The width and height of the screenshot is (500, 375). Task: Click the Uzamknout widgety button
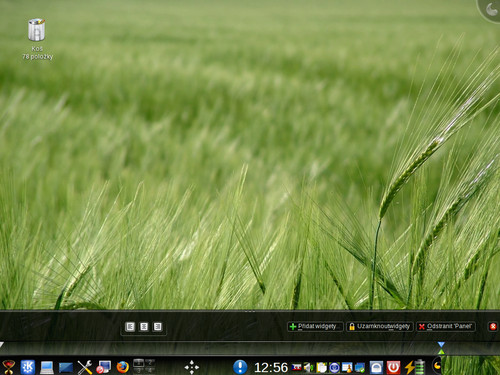(380, 326)
